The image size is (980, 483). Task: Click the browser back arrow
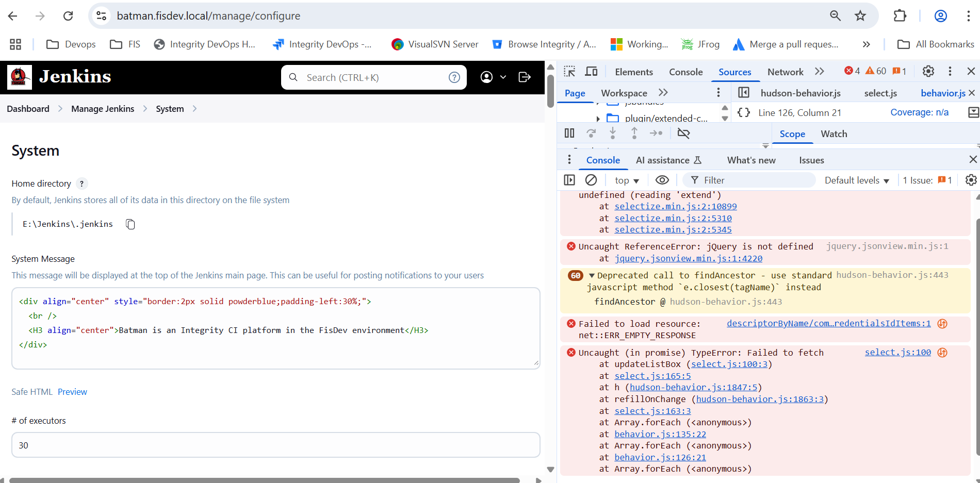(13, 16)
